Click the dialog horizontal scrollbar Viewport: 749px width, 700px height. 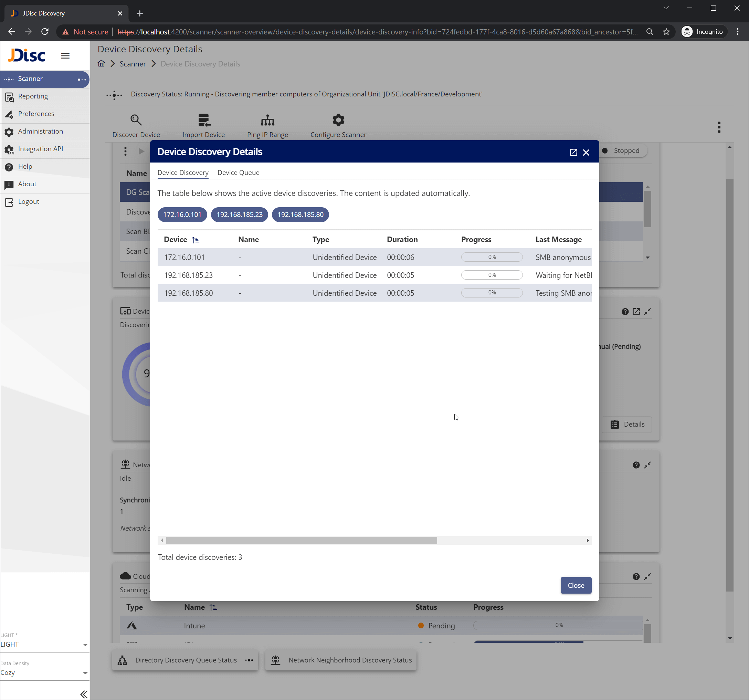(x=302, y=540)
